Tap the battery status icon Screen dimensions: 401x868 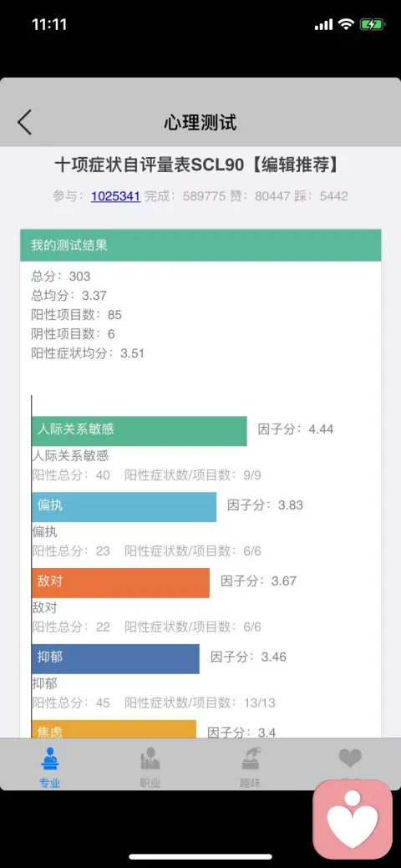coord(371,24)
